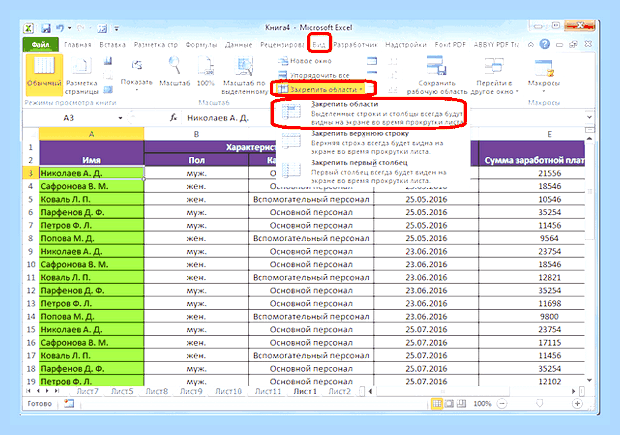Screen dimensions: 620x435
Task: Choose Закрепить области from the dropdown menu
Action: (x=370, y=113)
